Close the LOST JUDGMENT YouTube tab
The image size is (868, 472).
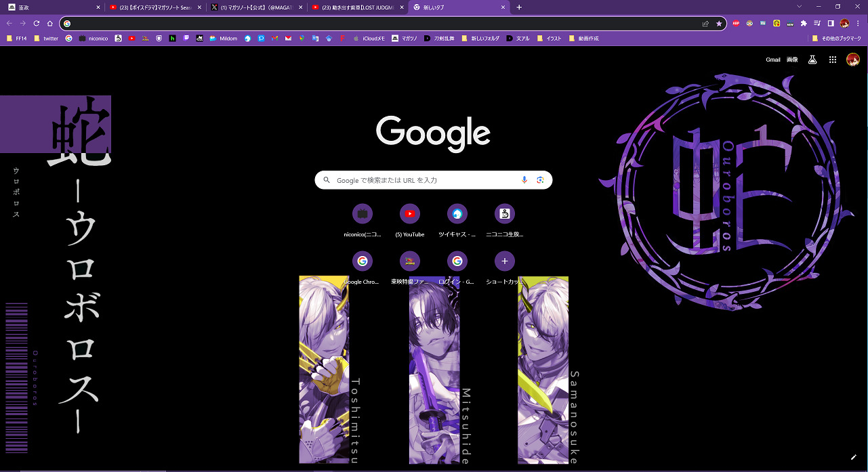(402, 7)
